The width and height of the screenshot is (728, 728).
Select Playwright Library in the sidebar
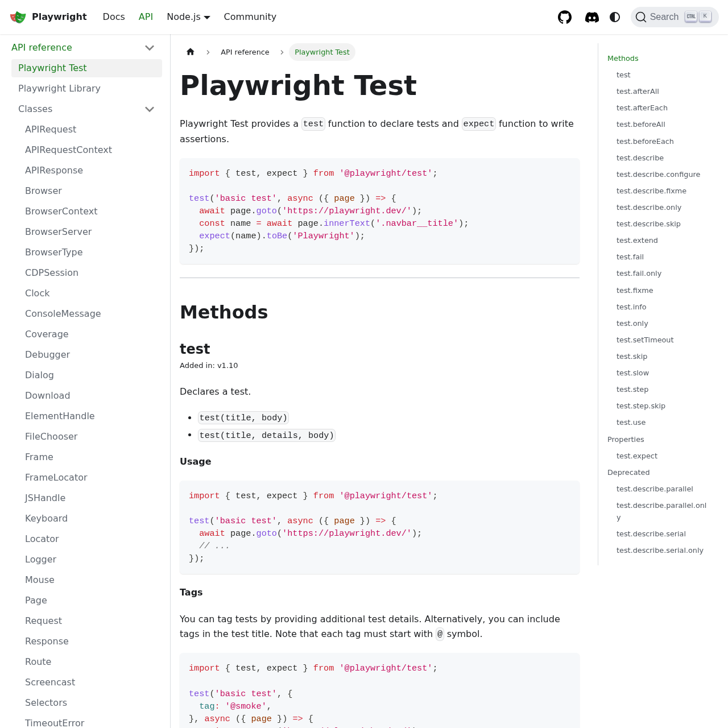(59, 88)
